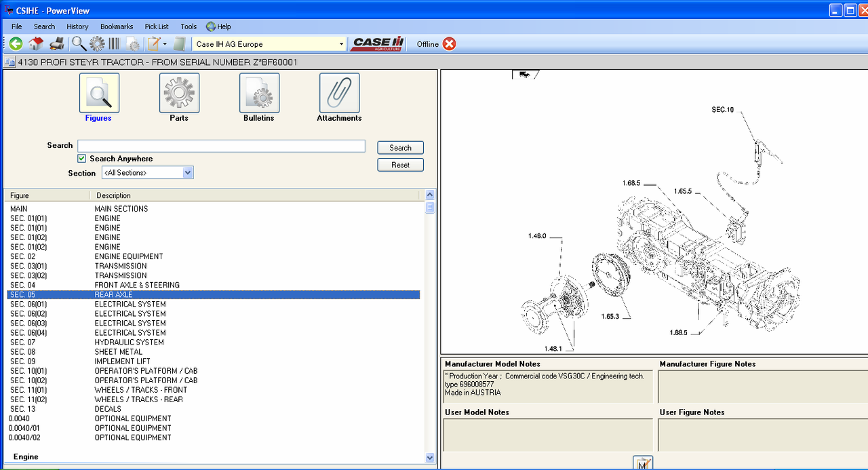
Task: Select SEC. 06(04) ELECTRICAL SYSTEM row
Action: point(214,332)
